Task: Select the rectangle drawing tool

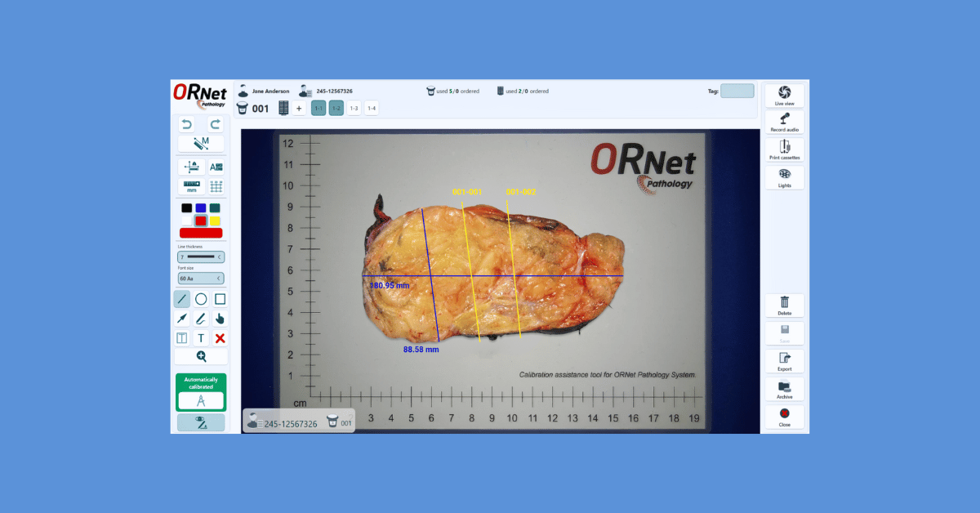Action: pos(220,299)
